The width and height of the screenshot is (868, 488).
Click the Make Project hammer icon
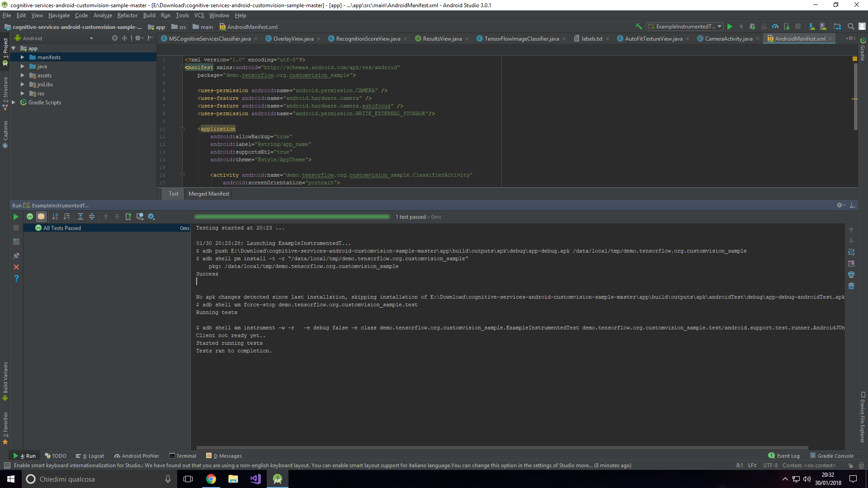638,27
